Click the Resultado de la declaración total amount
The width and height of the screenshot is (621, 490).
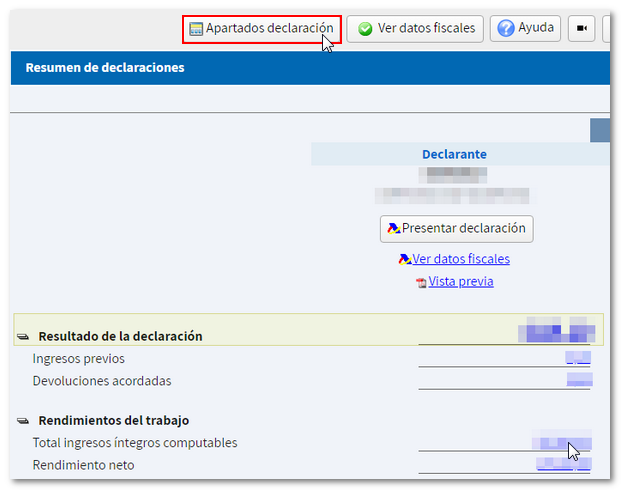pyautogui.click(x=557, y=332)
